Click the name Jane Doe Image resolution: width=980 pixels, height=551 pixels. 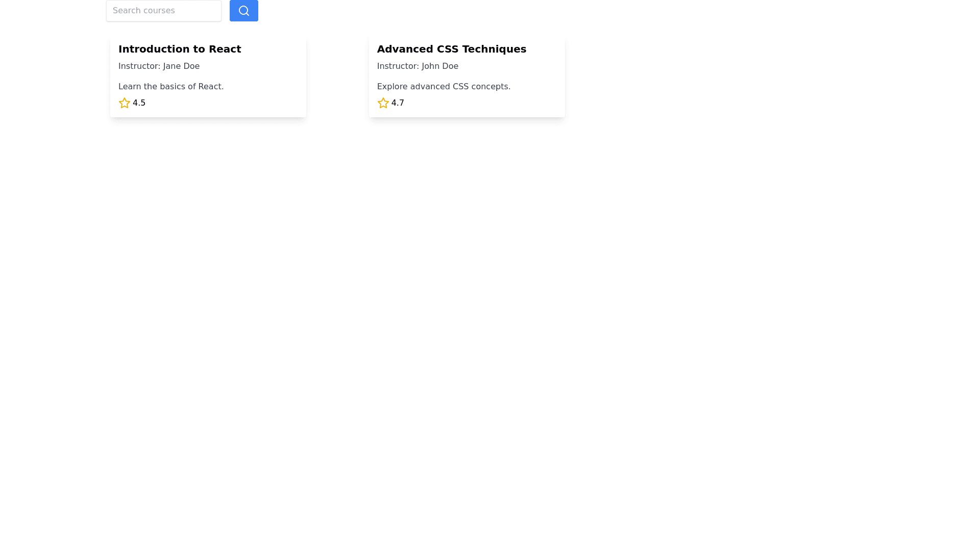181,66
